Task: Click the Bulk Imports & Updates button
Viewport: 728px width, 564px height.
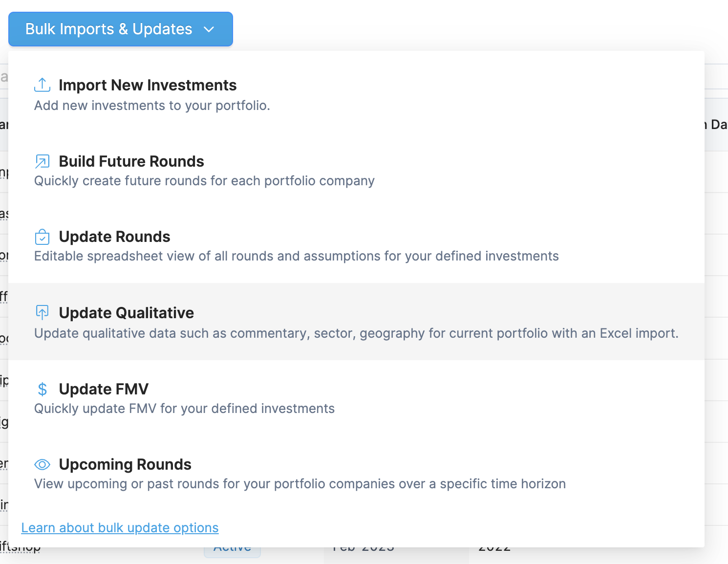Action: click(108, 29)
